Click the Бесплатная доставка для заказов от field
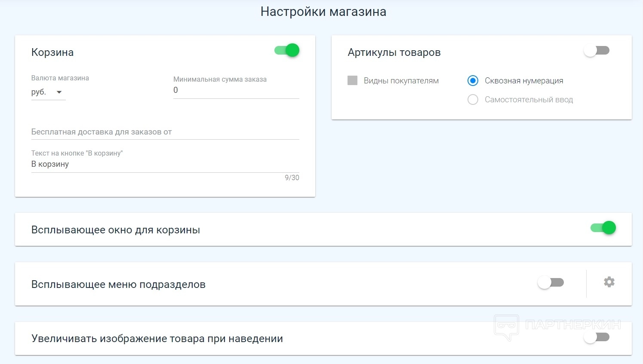Screen dimensions: 643x364 165,132
